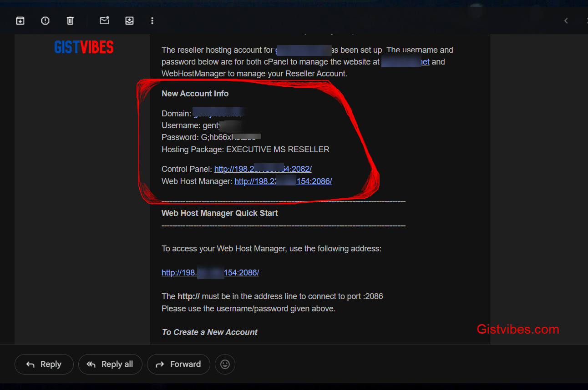Open the three-dot more options menu

(152, 20)
